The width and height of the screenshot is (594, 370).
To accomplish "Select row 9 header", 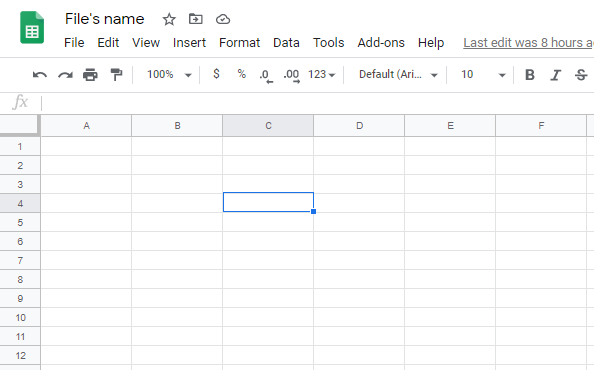I will point(20,298).
